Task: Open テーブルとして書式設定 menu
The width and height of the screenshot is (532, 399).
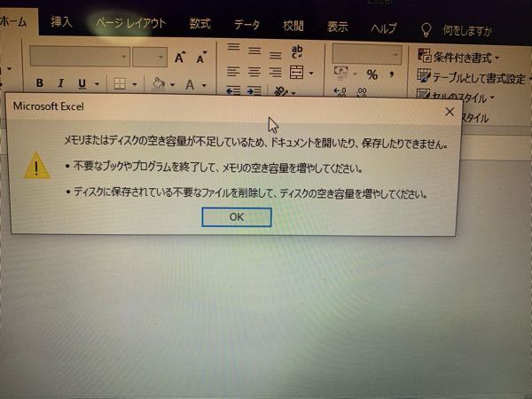Action: 474,78
